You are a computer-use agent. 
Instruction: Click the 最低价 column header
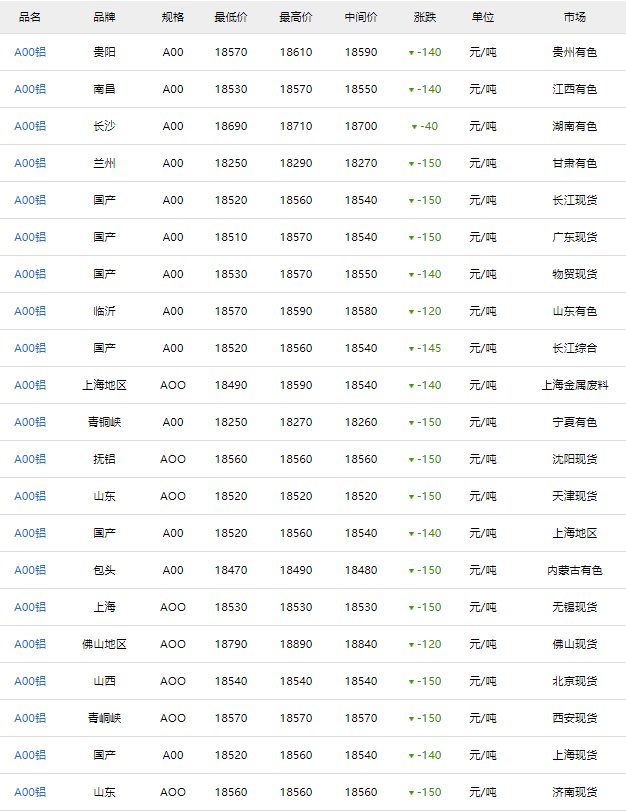point(231,17)
